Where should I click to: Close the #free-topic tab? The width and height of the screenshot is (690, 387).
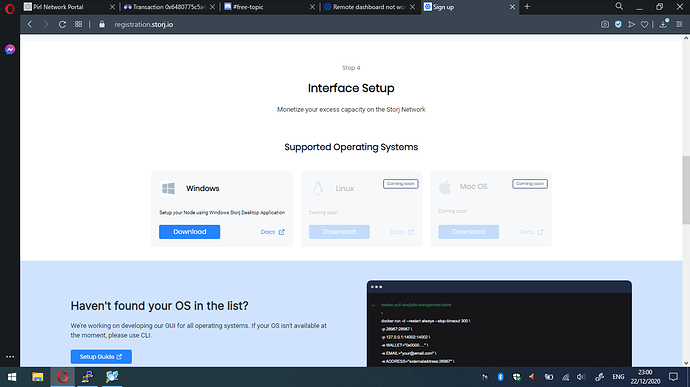(x=312, y=7)
